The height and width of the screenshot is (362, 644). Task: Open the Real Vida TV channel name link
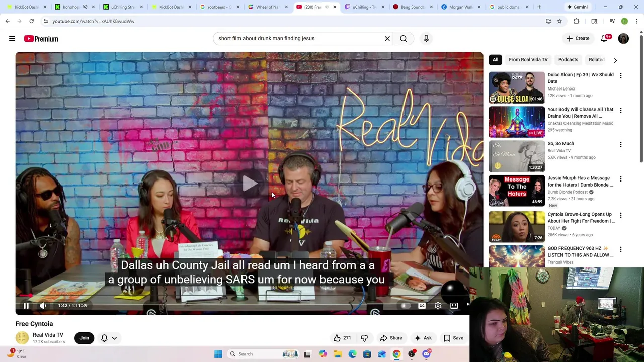click(48, 335)
